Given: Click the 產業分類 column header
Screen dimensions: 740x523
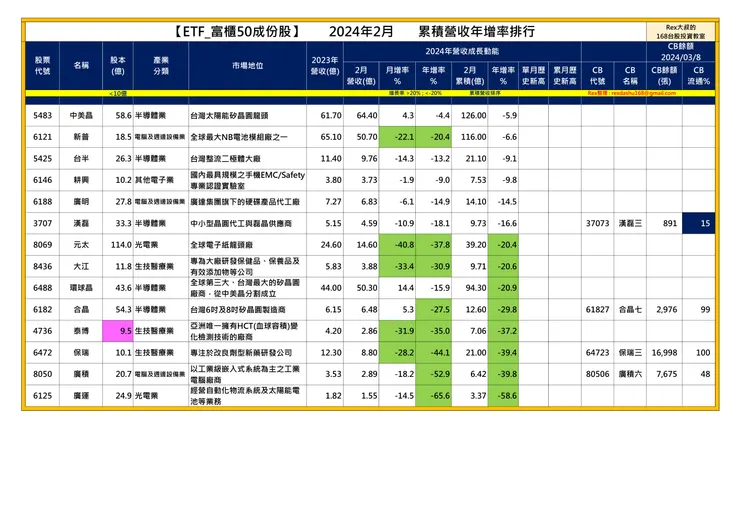Looking at the screenshot, I should tap(161, 66).
